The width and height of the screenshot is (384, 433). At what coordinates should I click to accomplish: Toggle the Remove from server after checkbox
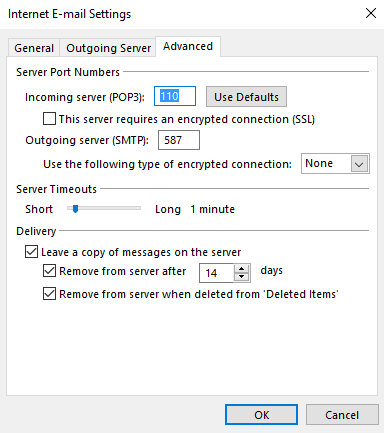49,271
